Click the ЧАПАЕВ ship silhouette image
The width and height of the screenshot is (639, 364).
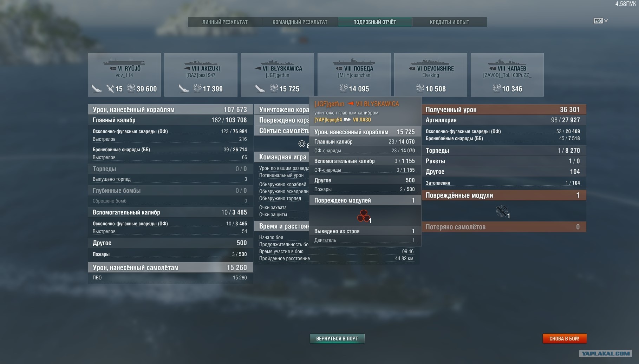pyautogui.click(x=507, y=62)
